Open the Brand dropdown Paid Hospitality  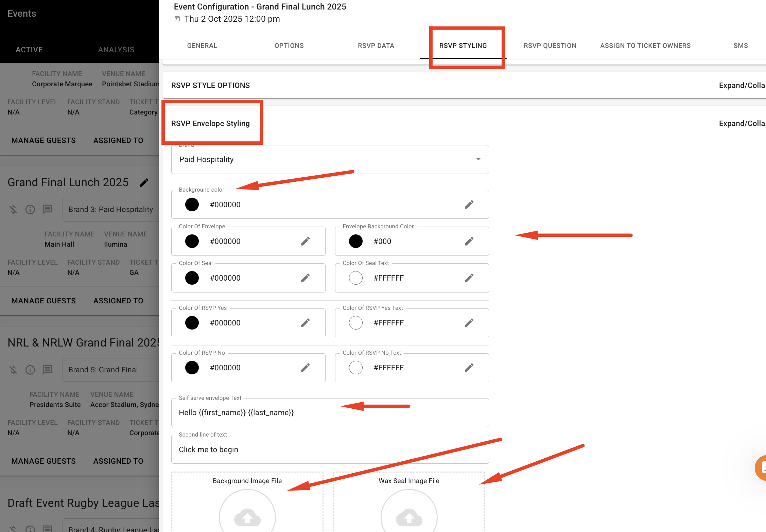coord(330,159)
